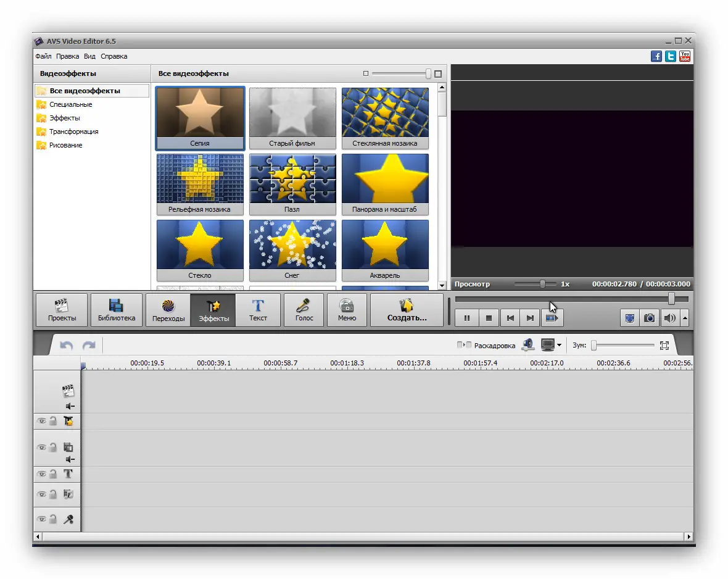Screen dimensions: 728x579
Task: Open the Menu creation panel
Action: 347,310
